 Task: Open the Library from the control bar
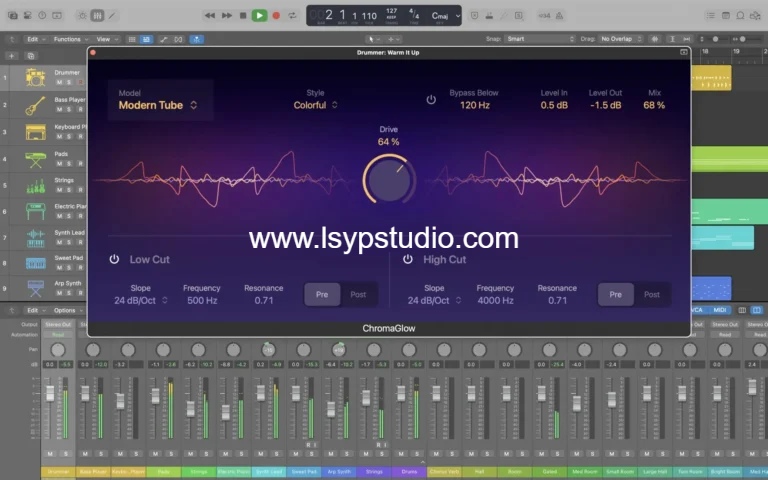coord(13,16)
